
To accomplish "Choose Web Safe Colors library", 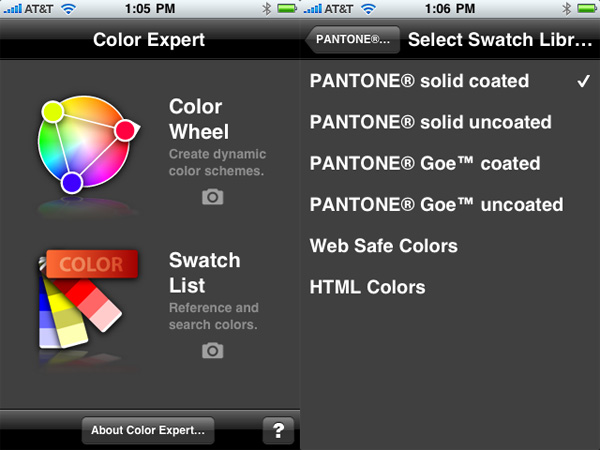I will pos(383,246).
